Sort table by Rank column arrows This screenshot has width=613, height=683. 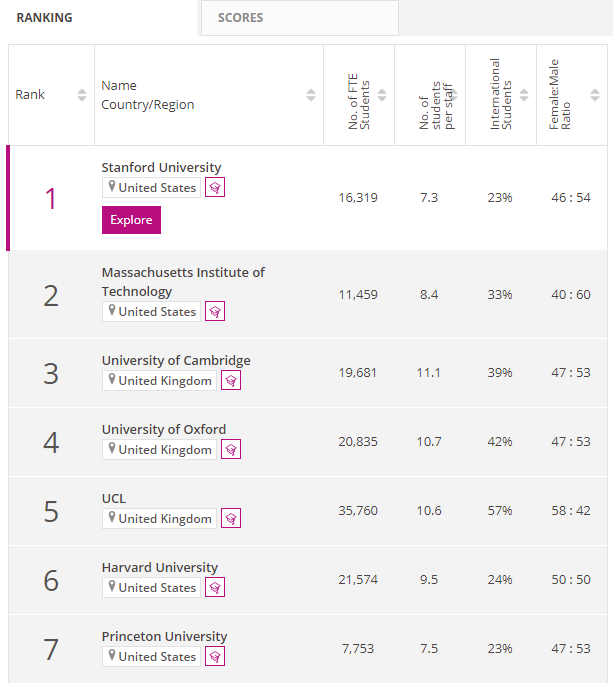coord(82,95)
